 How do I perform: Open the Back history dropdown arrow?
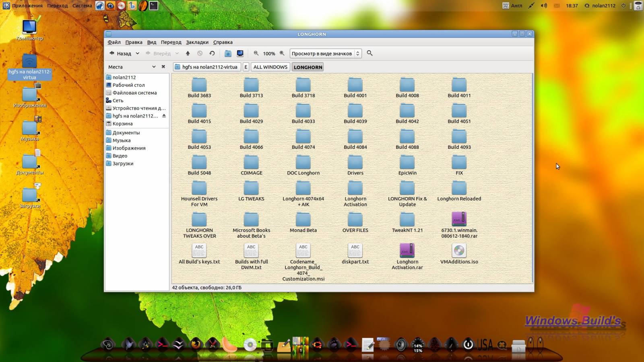[x=137, y=53]
